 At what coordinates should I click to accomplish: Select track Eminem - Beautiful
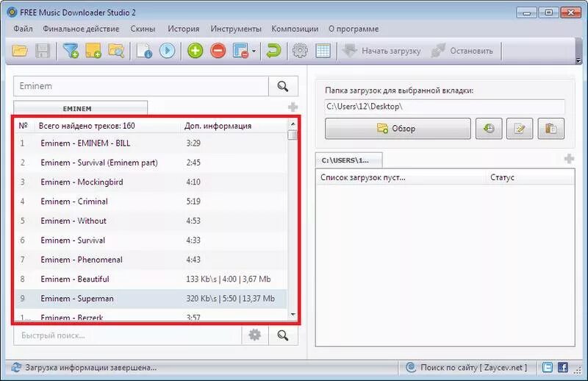point(151,279)
